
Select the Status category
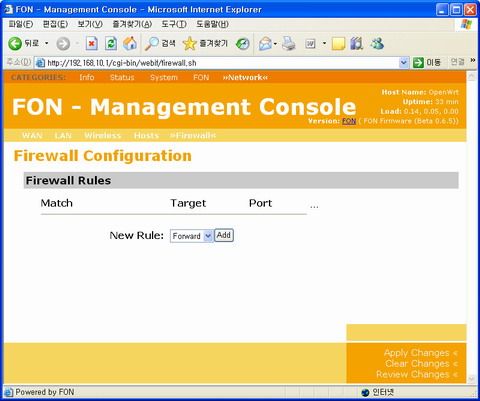click(122, 77)
